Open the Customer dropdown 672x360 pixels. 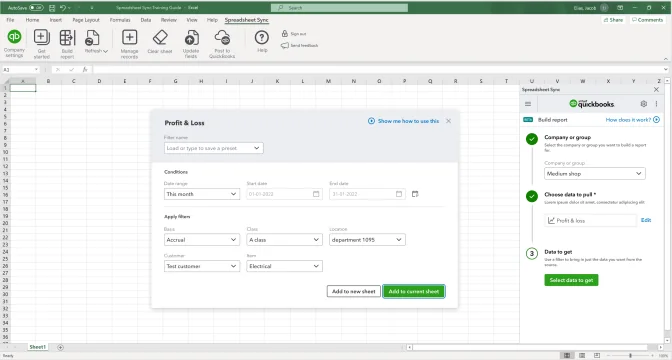pos(202,266)
